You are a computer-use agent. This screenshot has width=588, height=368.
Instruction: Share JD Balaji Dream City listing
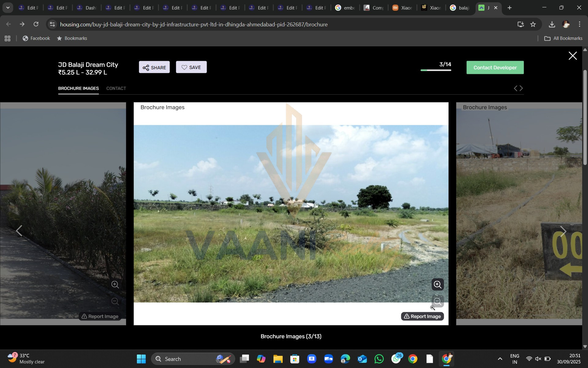point(154,67)
